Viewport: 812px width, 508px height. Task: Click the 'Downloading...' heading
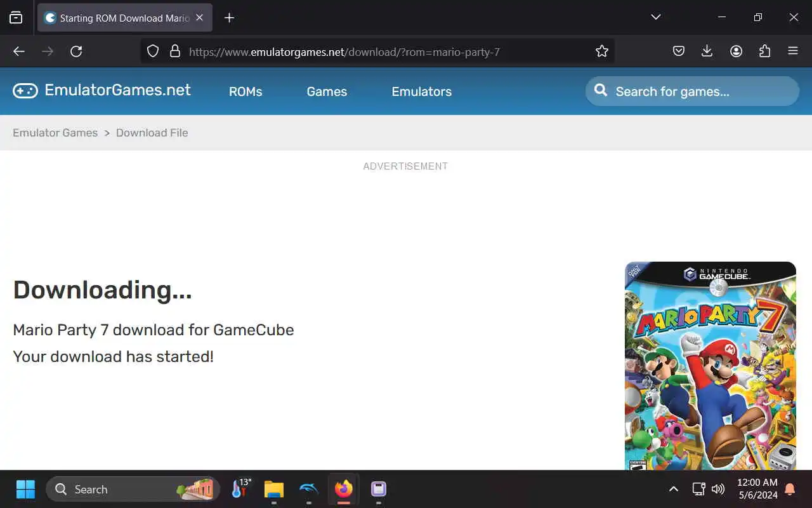click(102, 290)
